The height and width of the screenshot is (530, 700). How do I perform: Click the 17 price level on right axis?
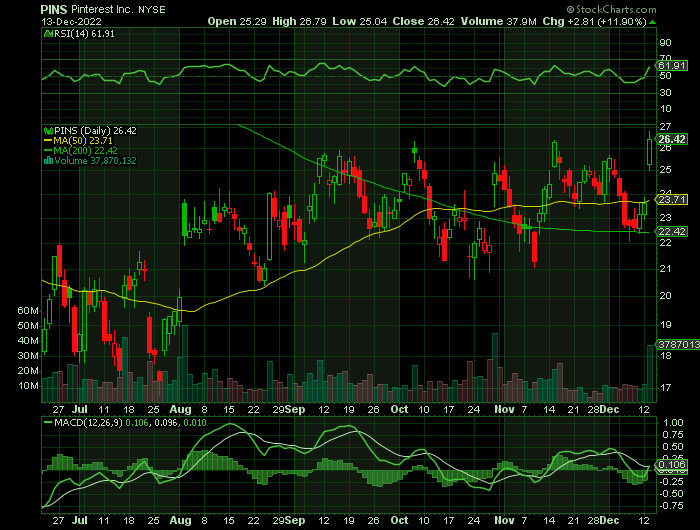pos(665,388)
